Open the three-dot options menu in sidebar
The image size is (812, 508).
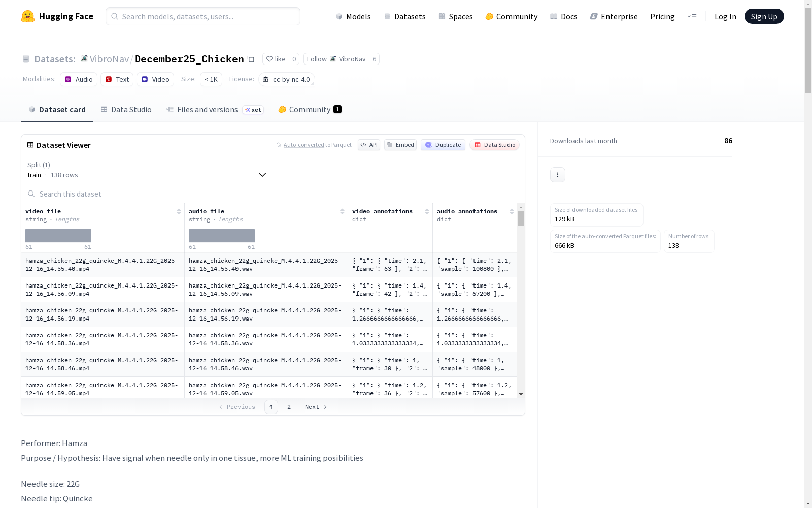click(x=558, y=175)
